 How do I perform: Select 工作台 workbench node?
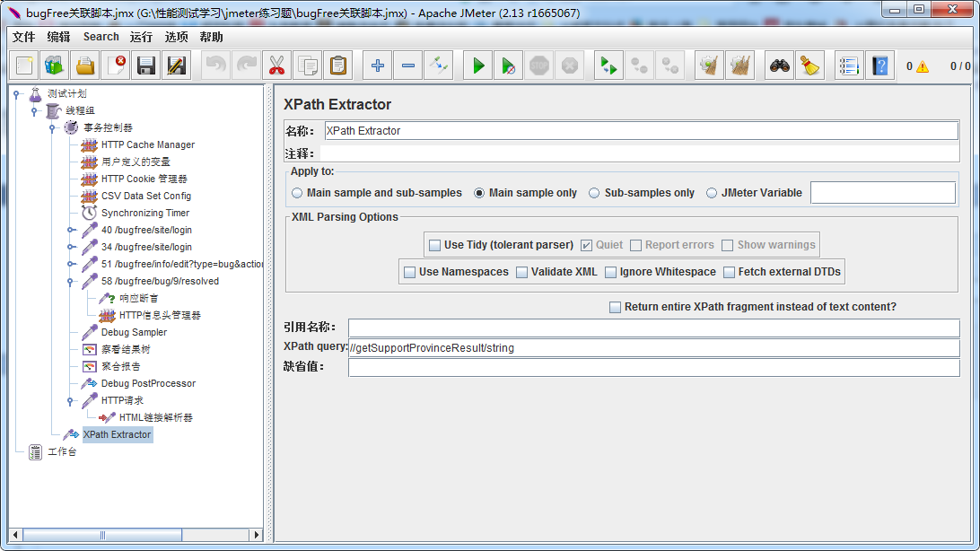point(62,451)
